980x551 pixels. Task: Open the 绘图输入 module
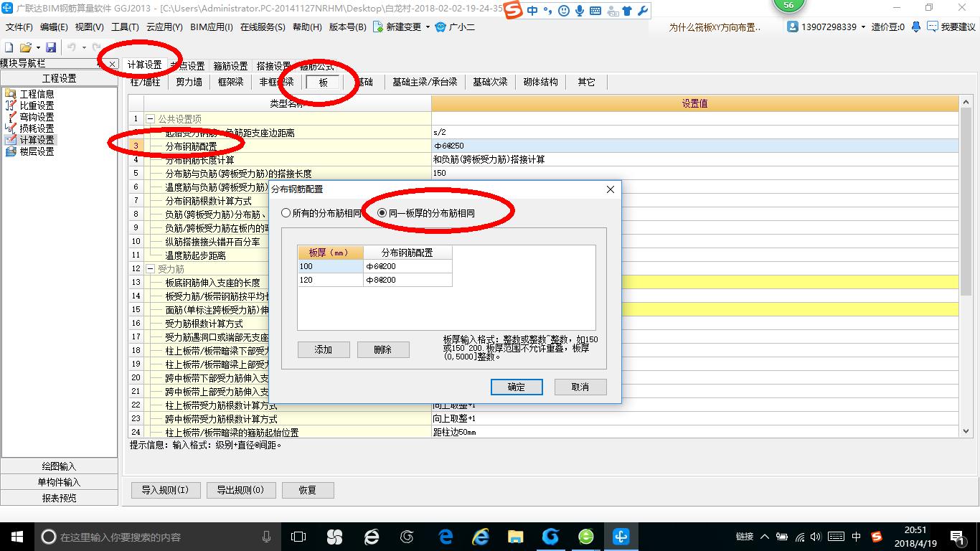(59, 466)
